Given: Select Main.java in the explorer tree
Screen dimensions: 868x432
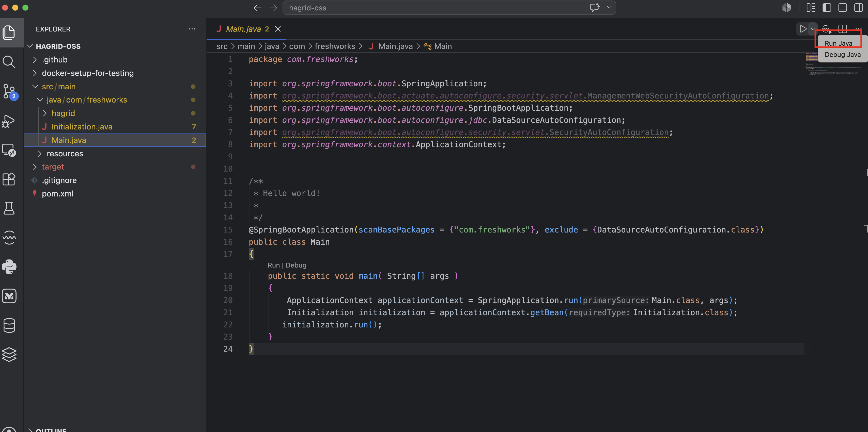Looking at the screenshot, I should point(115,140).
